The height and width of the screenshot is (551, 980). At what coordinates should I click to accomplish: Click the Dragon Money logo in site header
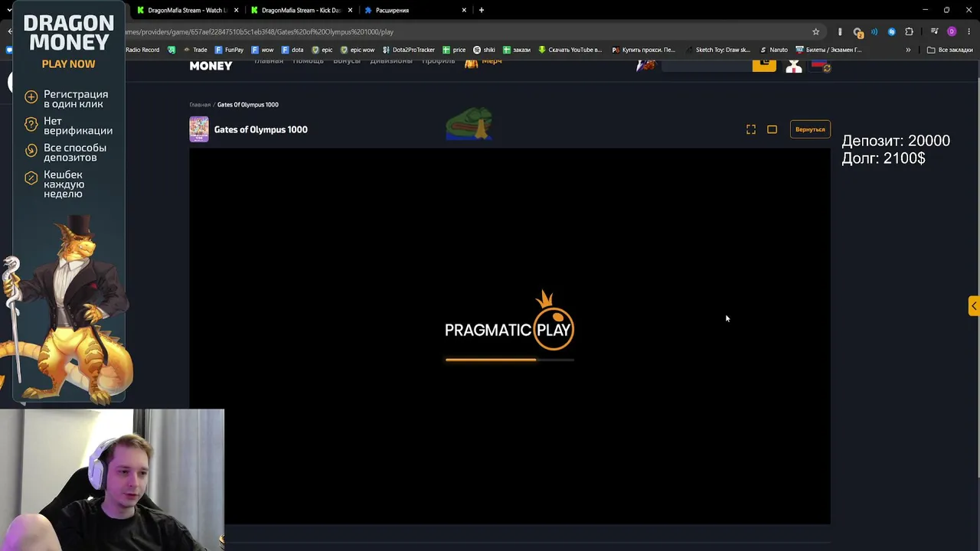(211, 66)
